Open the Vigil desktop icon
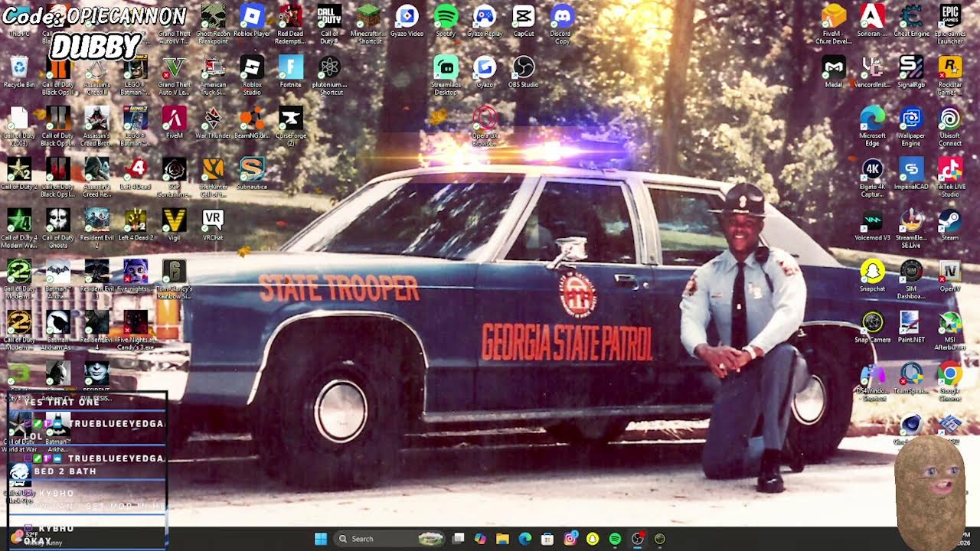This screenshot has height=551, width=980. point(175,224)
